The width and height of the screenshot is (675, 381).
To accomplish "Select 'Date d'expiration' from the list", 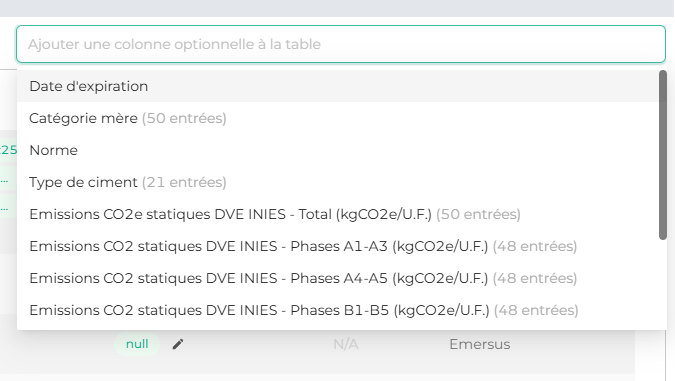I will (338, 86).
